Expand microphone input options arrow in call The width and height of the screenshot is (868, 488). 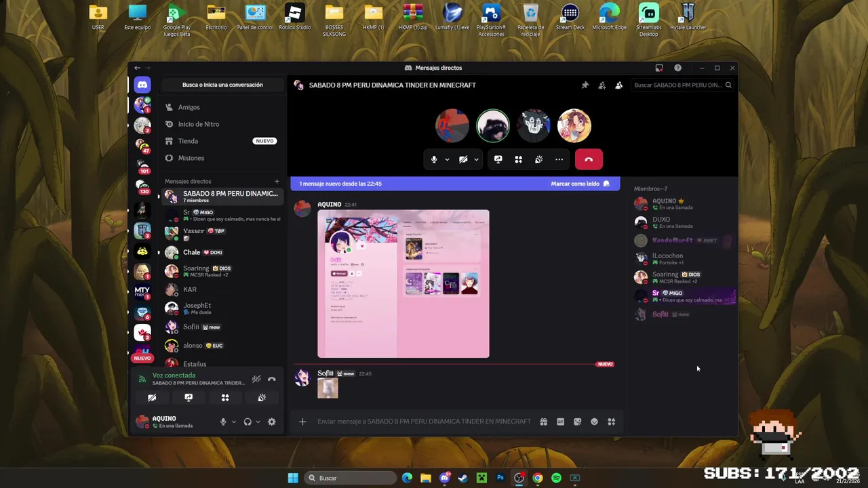click(x=447, y=159)
